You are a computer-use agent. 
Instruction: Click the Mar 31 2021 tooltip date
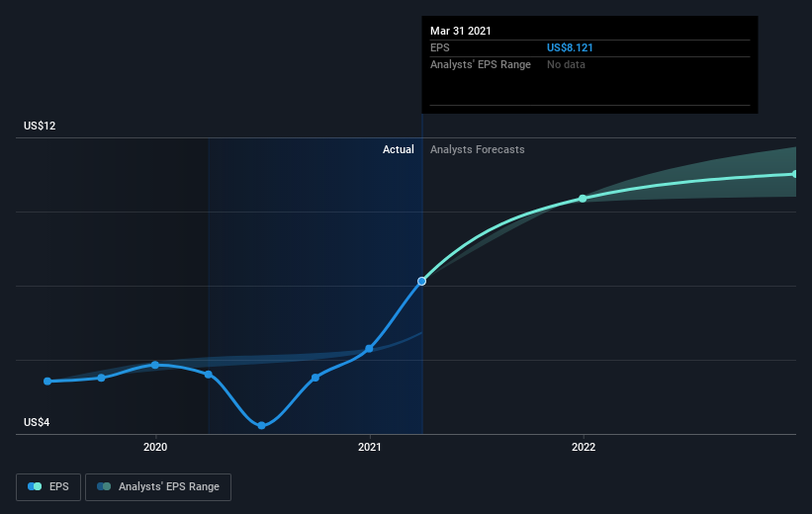pos(460,31)
